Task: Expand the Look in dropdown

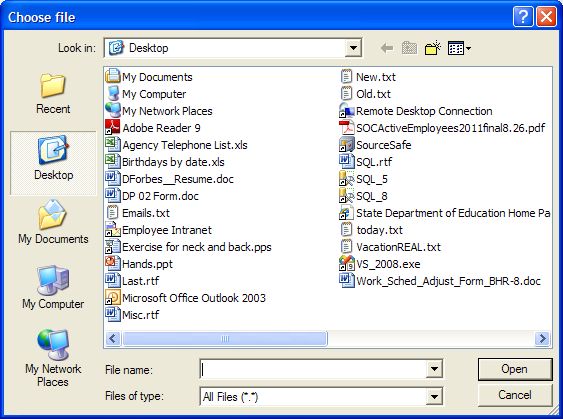Action: (353, 48)
